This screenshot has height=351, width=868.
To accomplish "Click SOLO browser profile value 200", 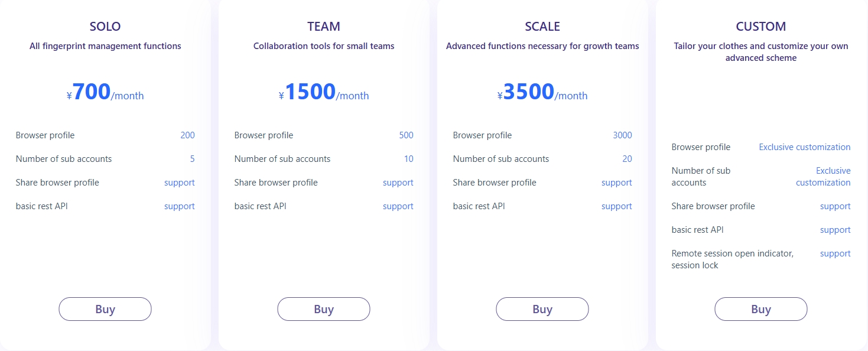I will point(187,135).
